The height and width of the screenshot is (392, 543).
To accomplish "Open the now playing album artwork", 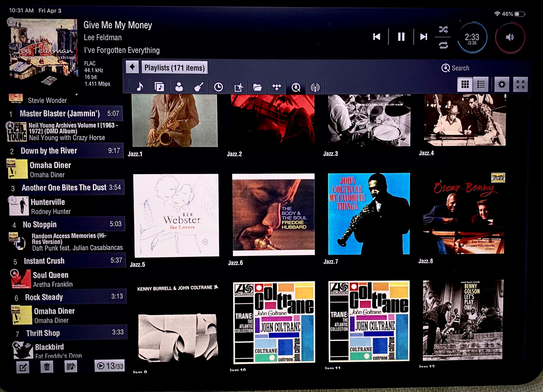I will pos(43,52).
